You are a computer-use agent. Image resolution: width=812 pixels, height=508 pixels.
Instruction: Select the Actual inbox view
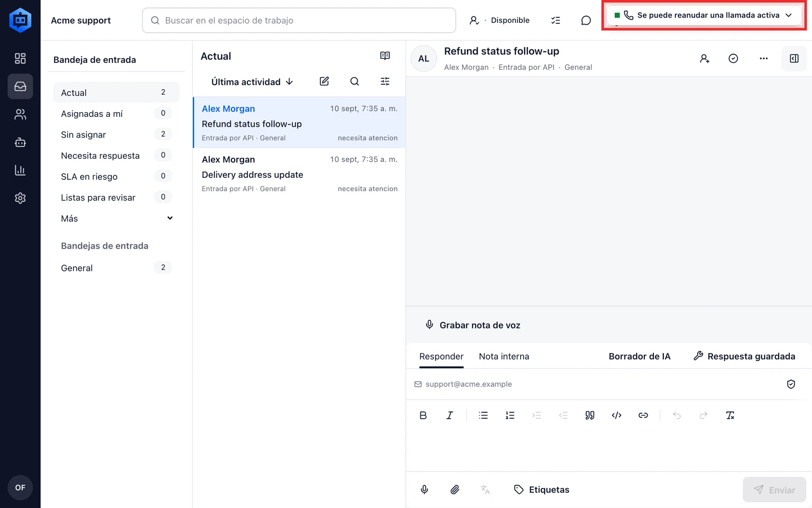pyautogui.click(x=116, y=93)
